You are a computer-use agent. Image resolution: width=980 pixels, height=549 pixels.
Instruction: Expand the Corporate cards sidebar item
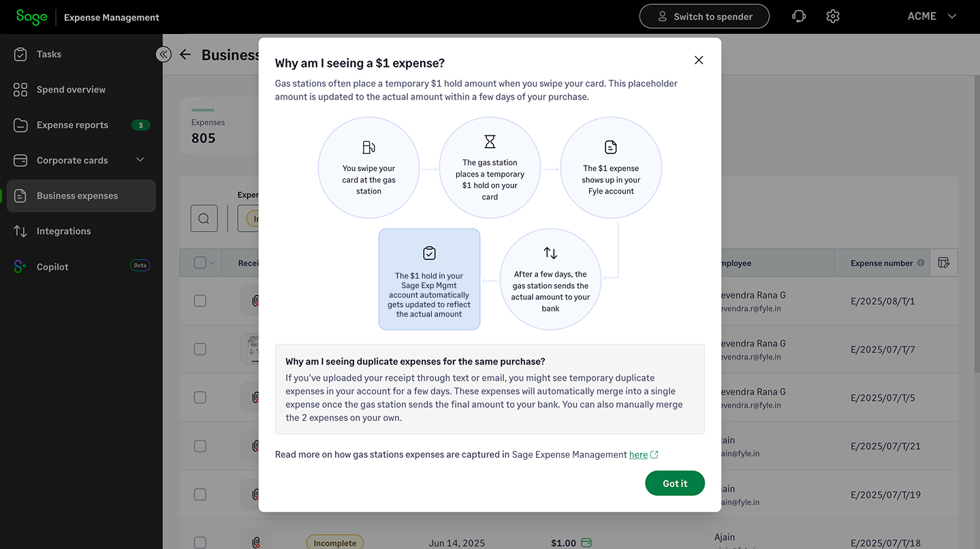[x=72, y=160]
